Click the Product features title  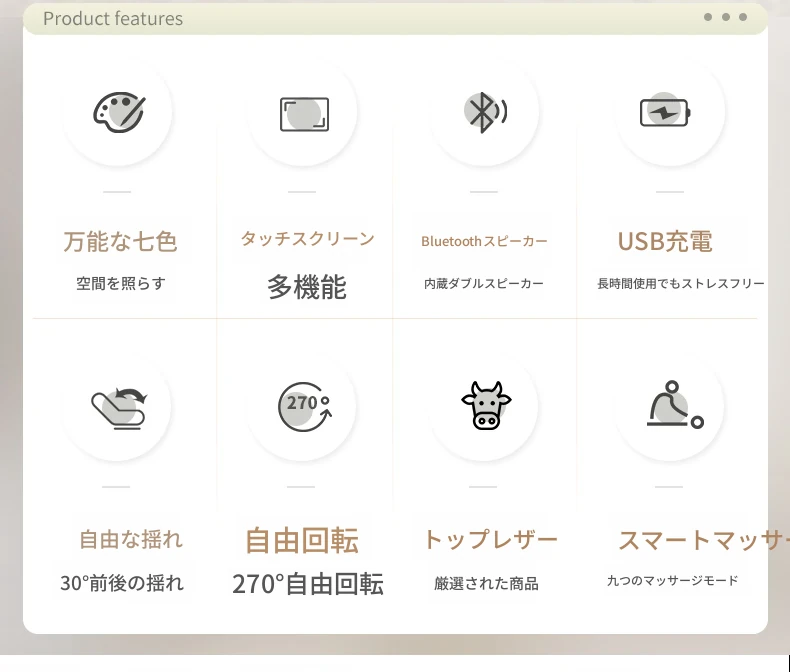[x=113, y=19]
